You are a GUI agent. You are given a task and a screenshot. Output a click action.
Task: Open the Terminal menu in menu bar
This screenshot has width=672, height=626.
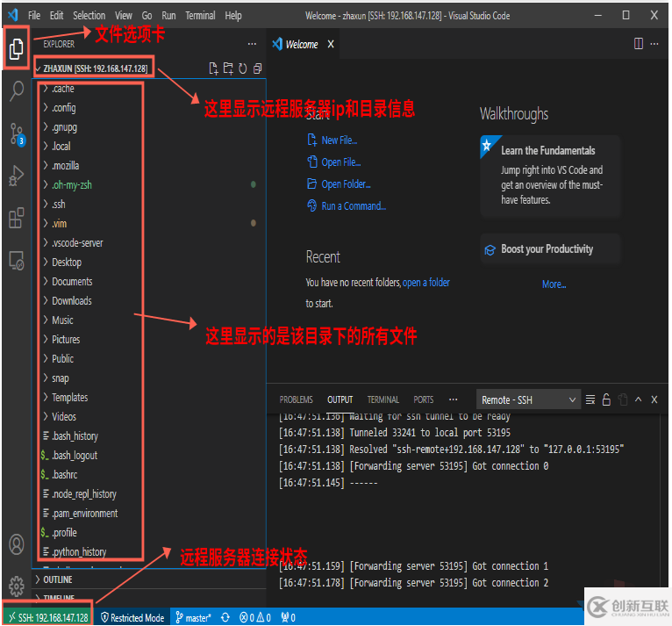click(200, 16)
